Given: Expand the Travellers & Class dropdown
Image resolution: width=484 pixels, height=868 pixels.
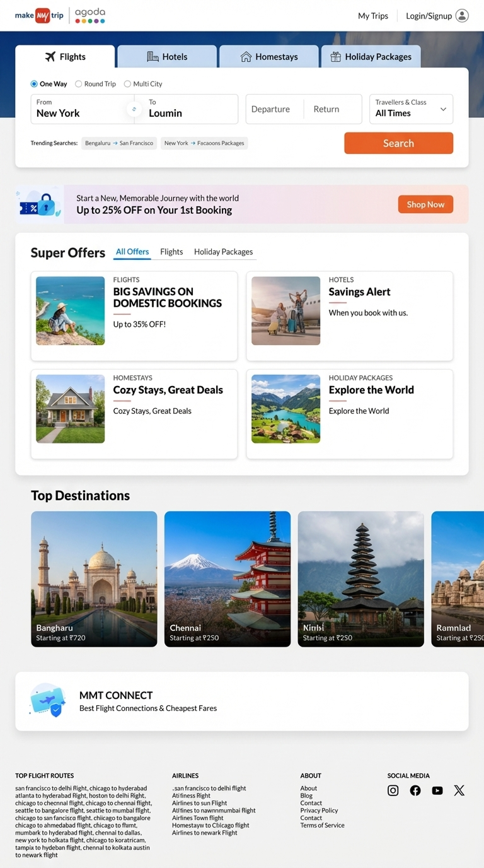Looking at the screenshot, I should pos(411,109).
